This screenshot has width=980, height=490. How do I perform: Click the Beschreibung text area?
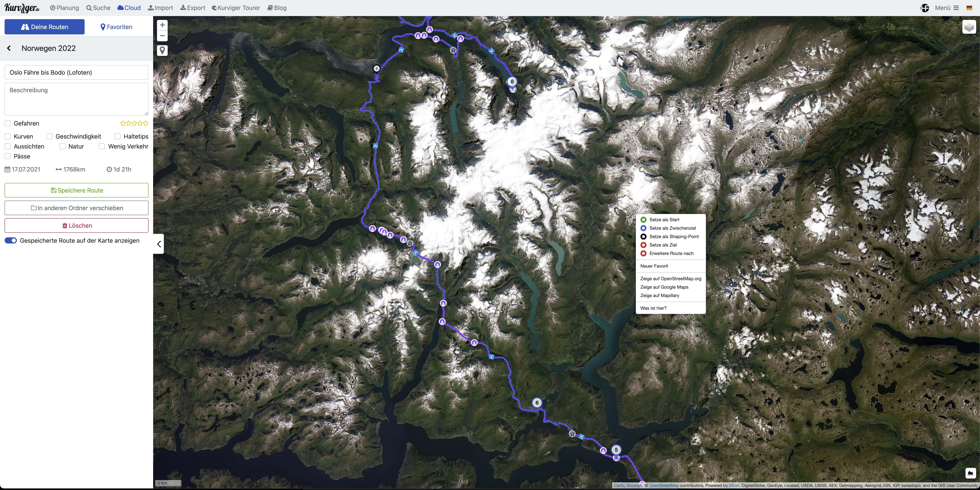pyautogui.click(x=77, y=99)
